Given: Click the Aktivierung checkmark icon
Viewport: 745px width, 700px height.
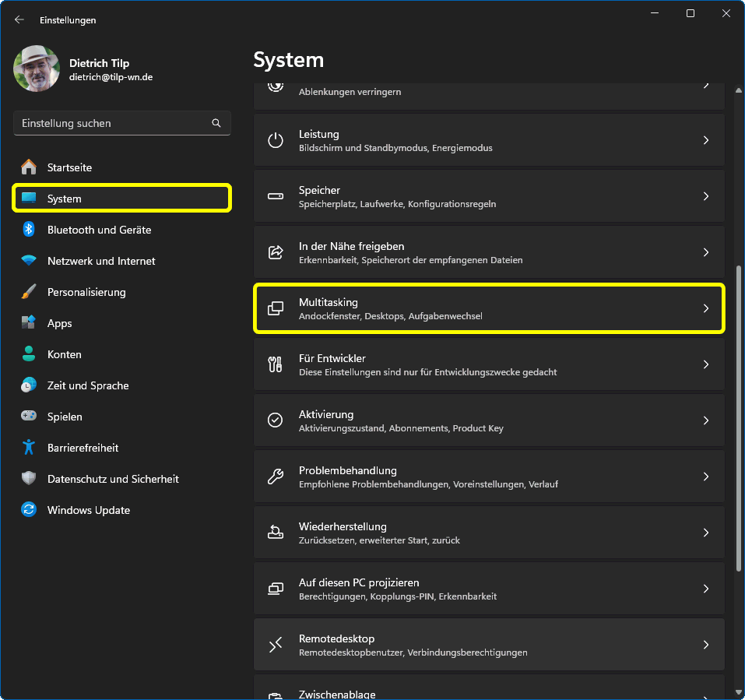Looking at the screenshot, I should (276, 420).
